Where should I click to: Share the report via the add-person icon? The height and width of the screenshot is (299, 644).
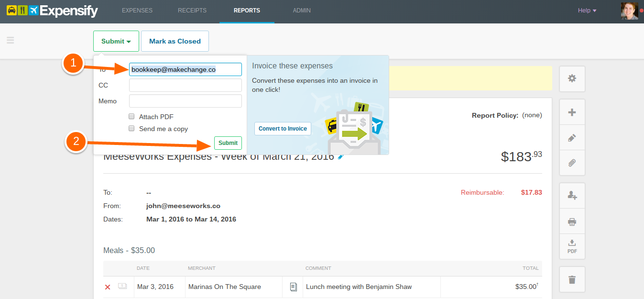(x=572, y=195)
